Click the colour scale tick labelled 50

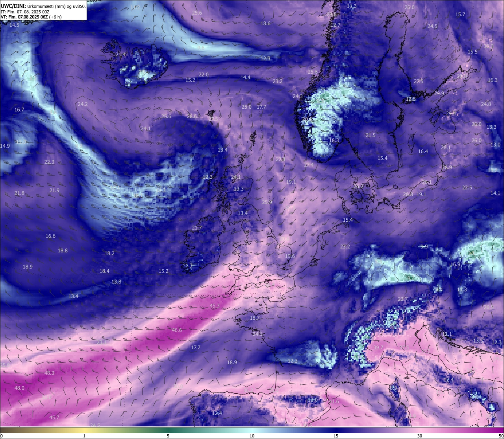(x=501, y=436)
